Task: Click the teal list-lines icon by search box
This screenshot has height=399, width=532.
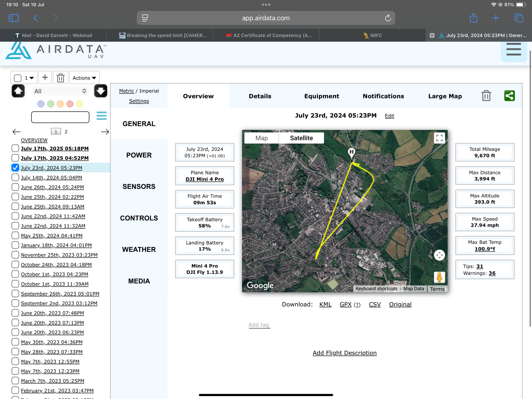Action: (x=101, y=116)
